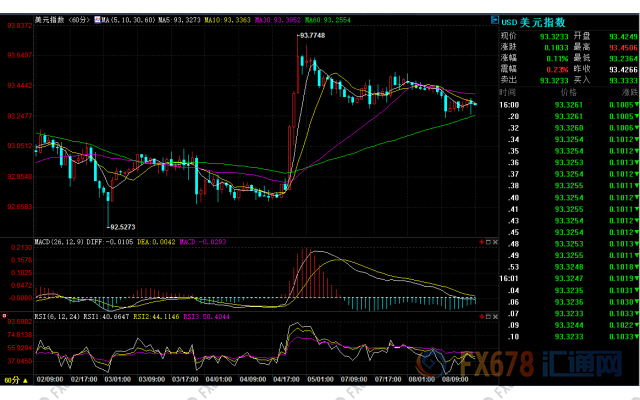Click the red marker icon beside RSI panel
The image size is (640, 400).
point(4,316)
